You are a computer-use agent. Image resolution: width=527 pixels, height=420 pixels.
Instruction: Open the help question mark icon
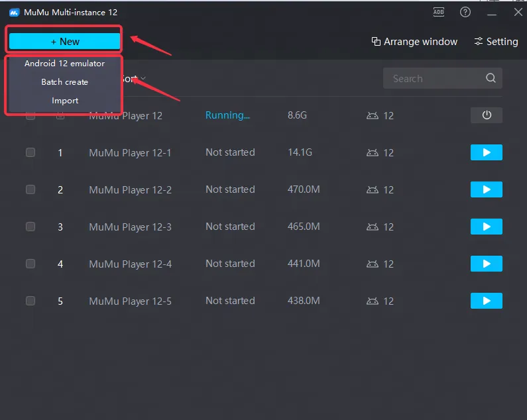465,13
